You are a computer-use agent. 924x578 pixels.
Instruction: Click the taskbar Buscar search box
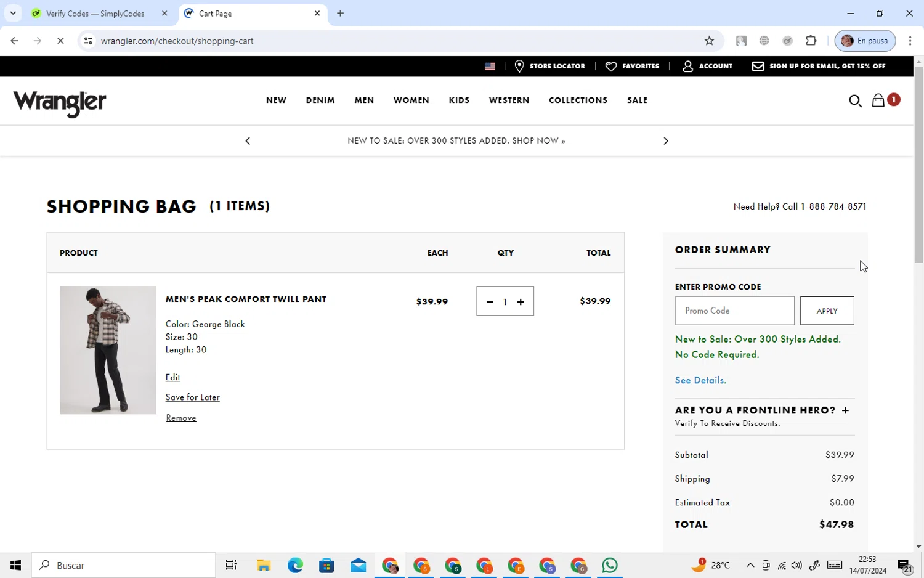pyautogui.click(x=123, y=565)
